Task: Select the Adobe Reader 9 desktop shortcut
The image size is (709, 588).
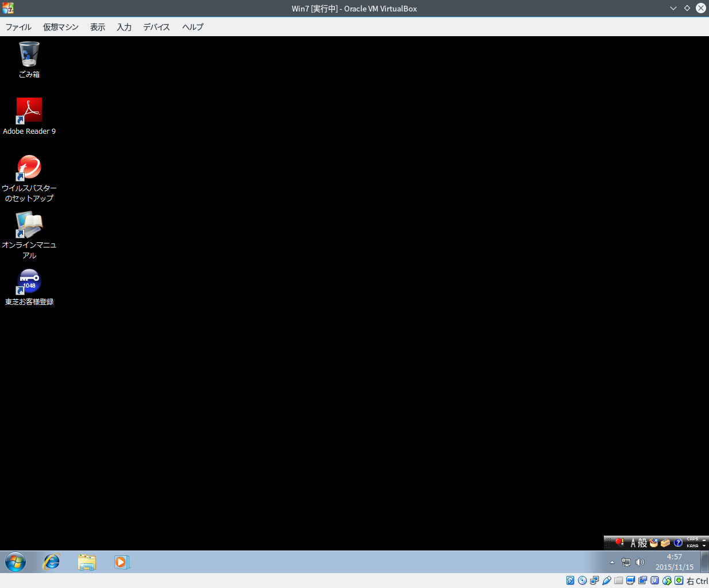Action: (x=29, y=117)
